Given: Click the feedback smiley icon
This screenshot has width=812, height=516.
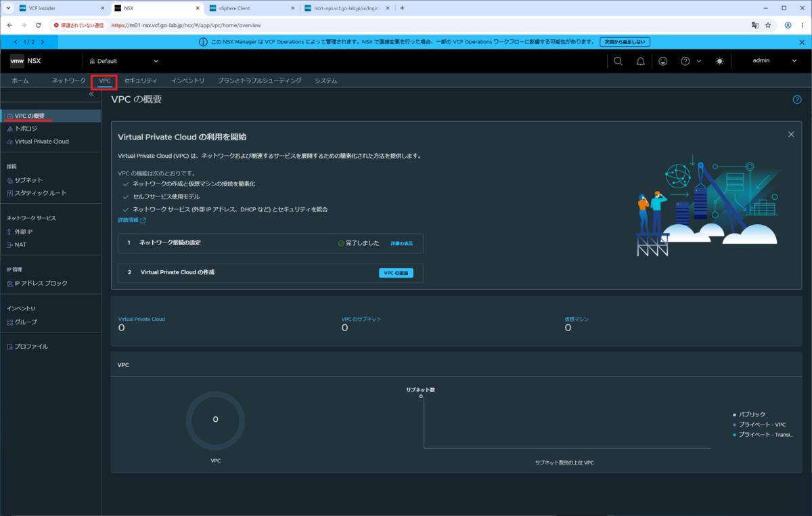Looking at the screenshot, I should (x=662, y=61).
